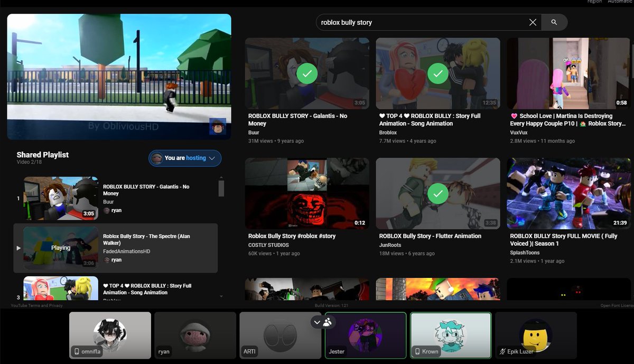Click the main video player
This screenshot has width=634, height=364.
tap(119, 77)
